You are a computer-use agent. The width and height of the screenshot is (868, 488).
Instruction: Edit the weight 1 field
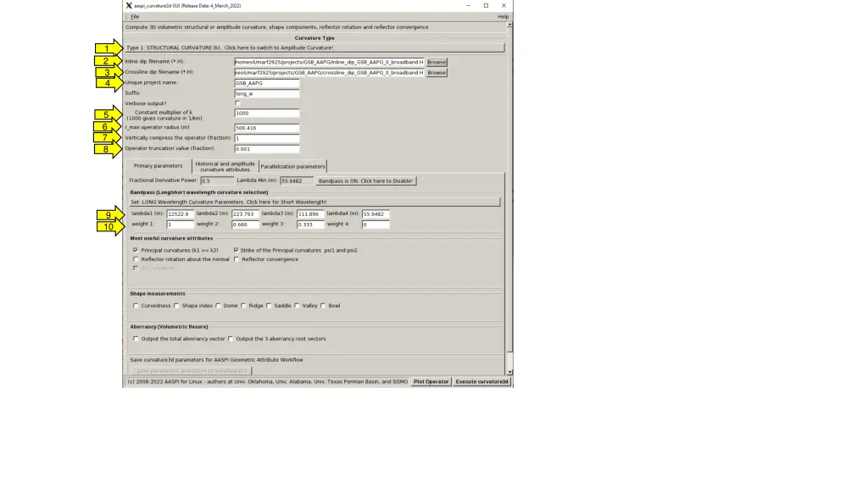[180, 224]
